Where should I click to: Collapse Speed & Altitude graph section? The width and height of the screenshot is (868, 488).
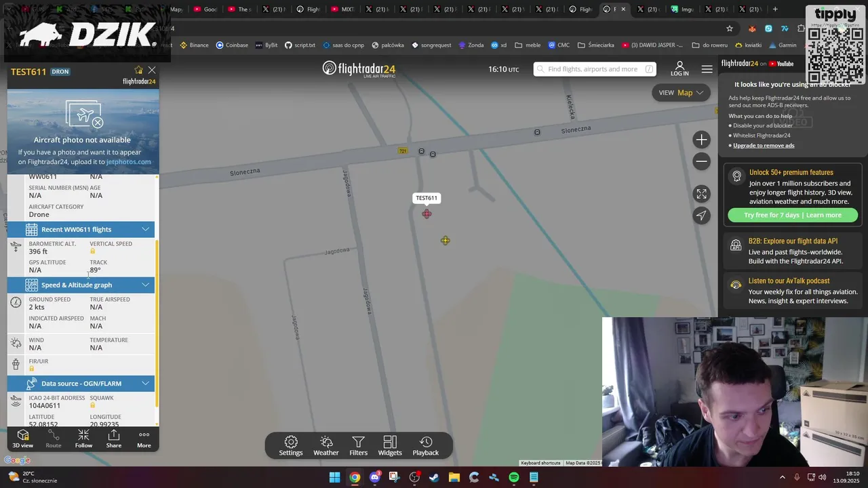pos(81,285)
